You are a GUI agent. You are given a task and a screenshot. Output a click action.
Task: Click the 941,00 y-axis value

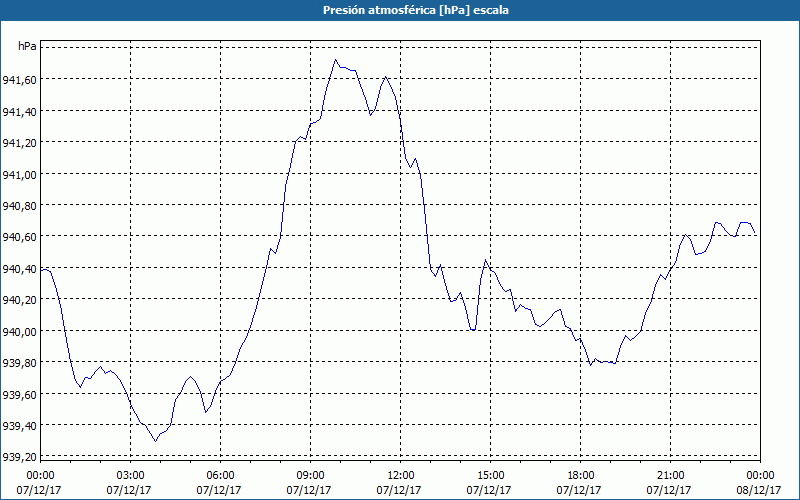tap(19, 174)
